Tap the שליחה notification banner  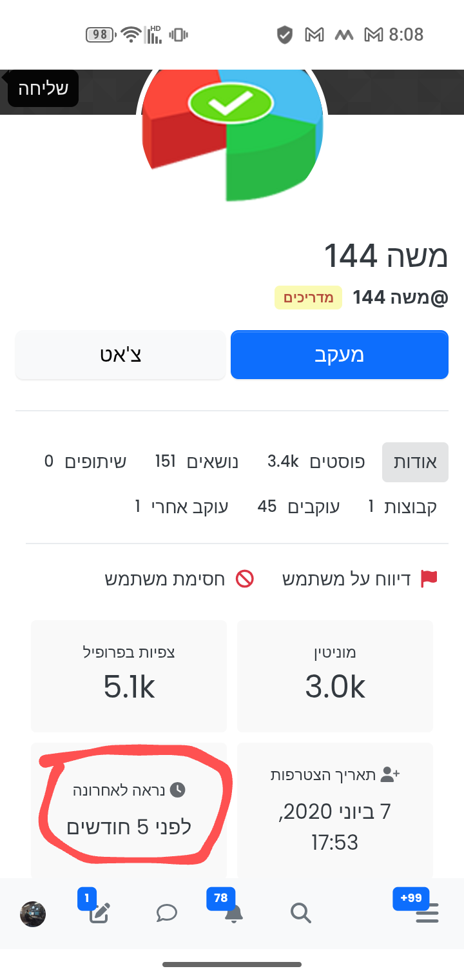(x=42, y=88)
